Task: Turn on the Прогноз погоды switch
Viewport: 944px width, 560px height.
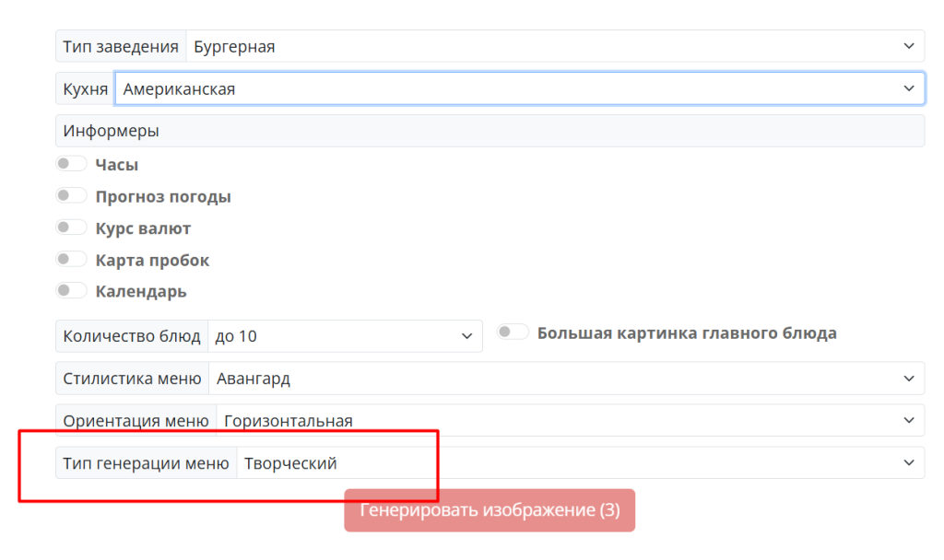Action: (x=71, y=195)
